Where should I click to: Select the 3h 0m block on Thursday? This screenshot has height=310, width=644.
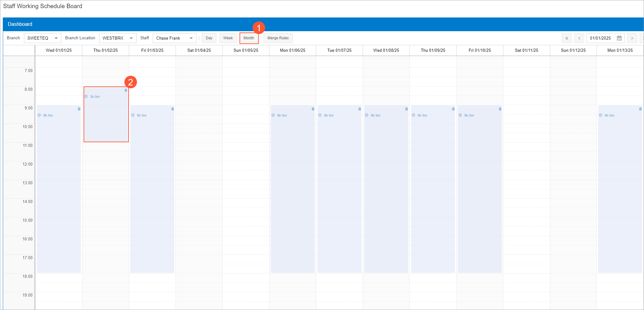[x=106, y=119]
